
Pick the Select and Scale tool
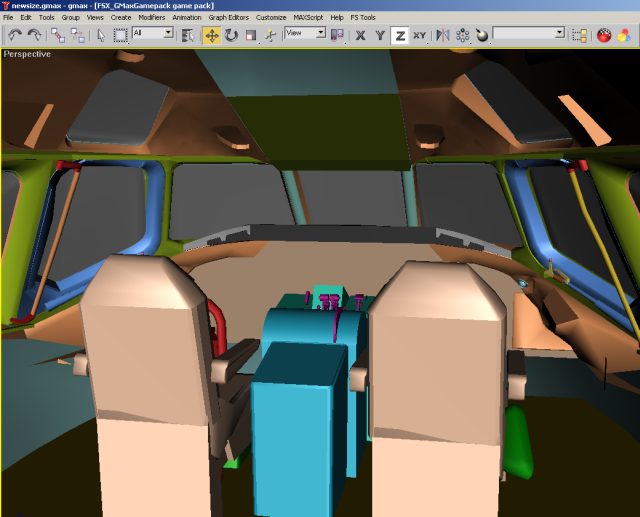click(x=250, y=35)
